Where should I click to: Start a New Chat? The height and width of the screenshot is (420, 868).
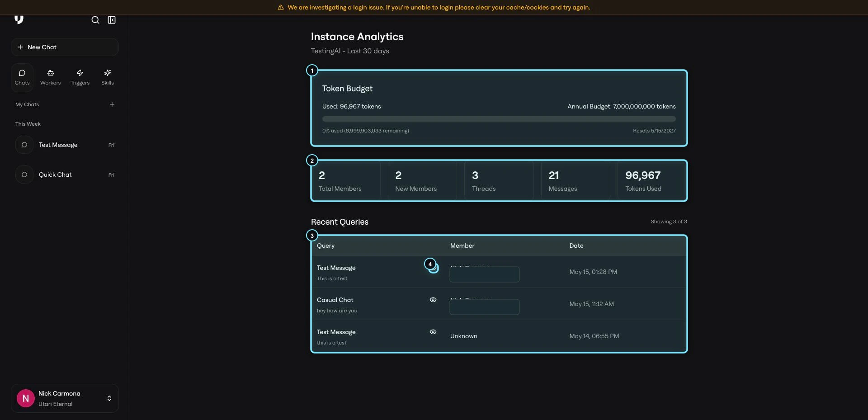tap(65, 47)
